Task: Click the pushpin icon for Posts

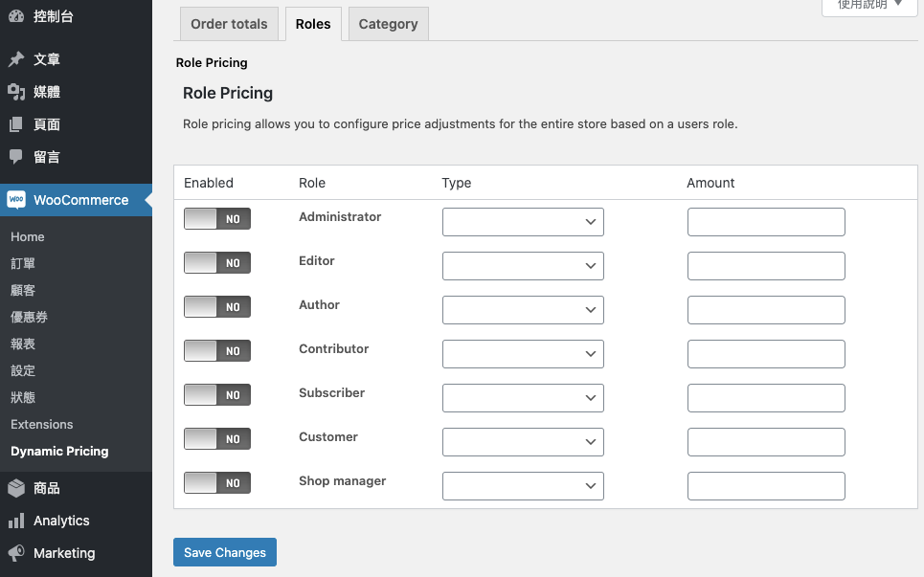Action: [16, 59]
